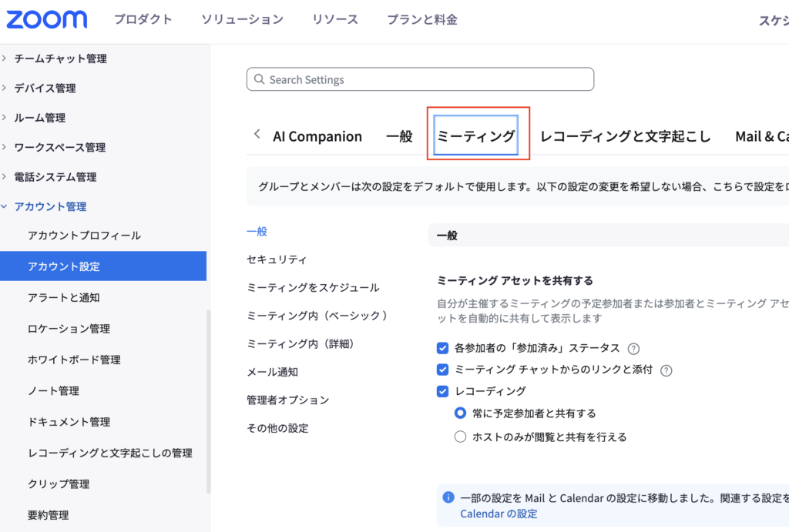The width and height of the screenshot is (789, 532).
Task: Click the left arrow before AI Companion tab
Action: pos(257,134)
